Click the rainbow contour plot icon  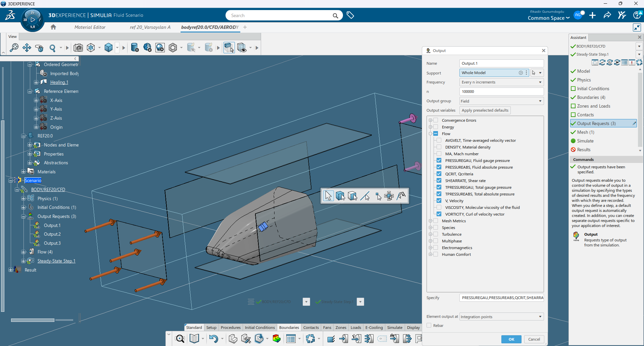[277, 339]
